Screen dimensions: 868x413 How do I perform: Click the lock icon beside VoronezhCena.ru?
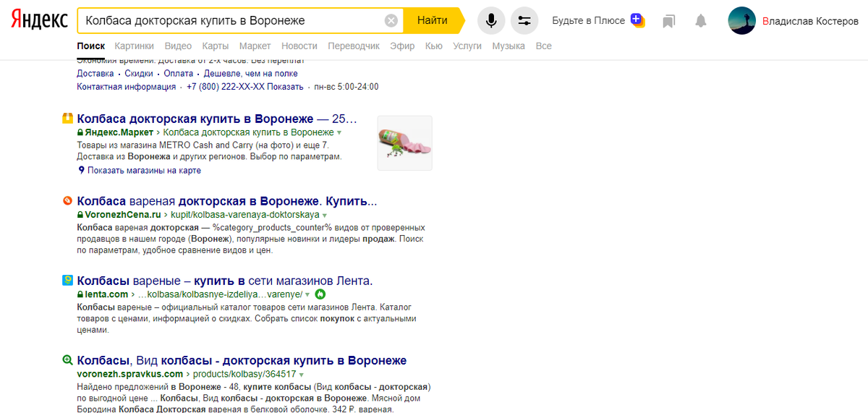(x=80, y=215)
